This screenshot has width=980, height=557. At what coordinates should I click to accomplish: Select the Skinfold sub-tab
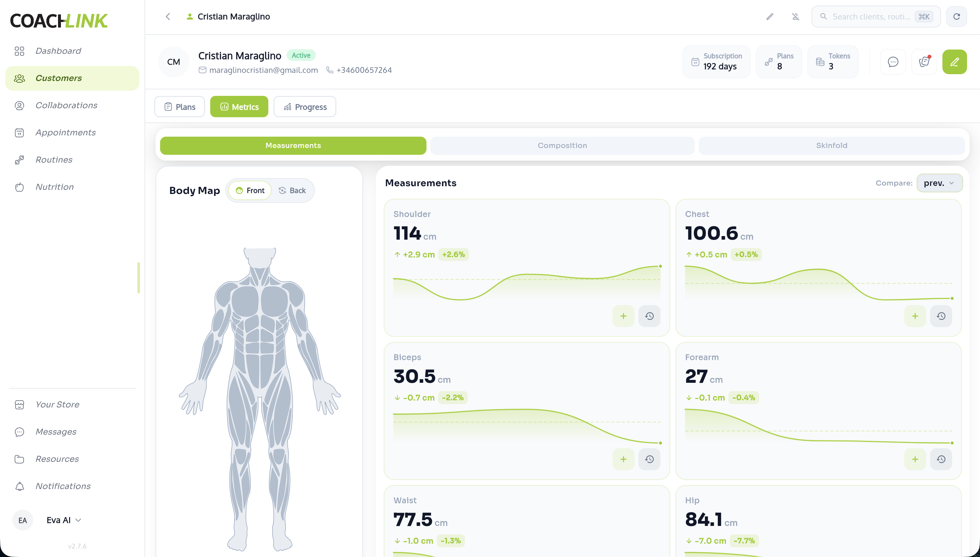(x=832, y=145)
